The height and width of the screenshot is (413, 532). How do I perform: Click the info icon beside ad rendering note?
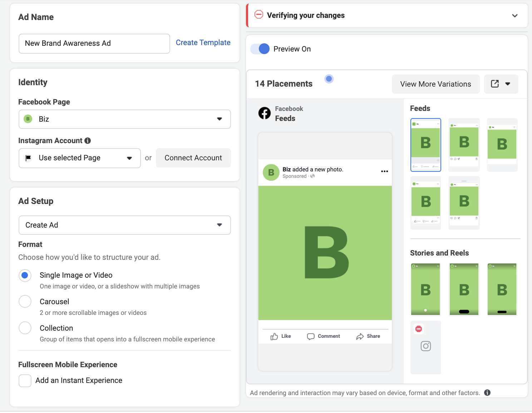[x=487, y=393]
